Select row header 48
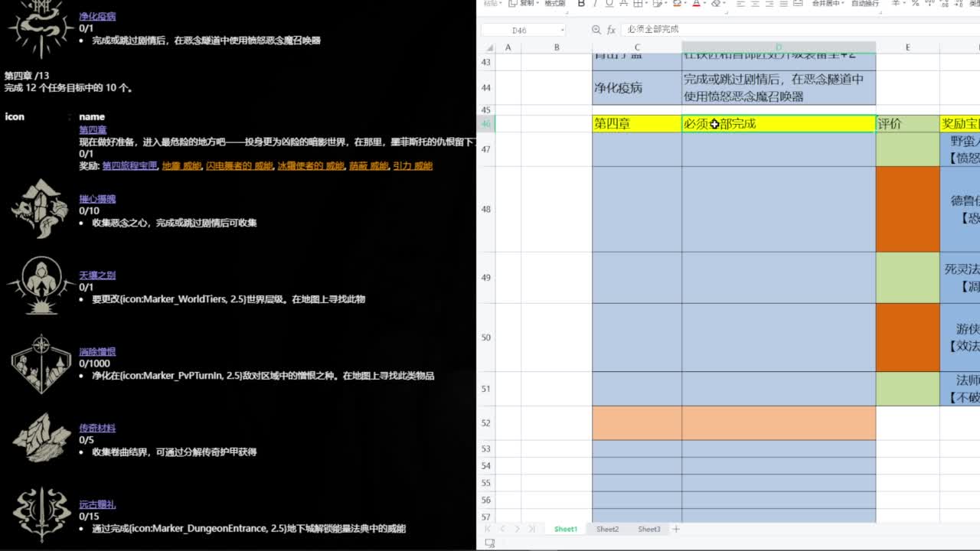 pyautogui.click(x=485, y=209)
